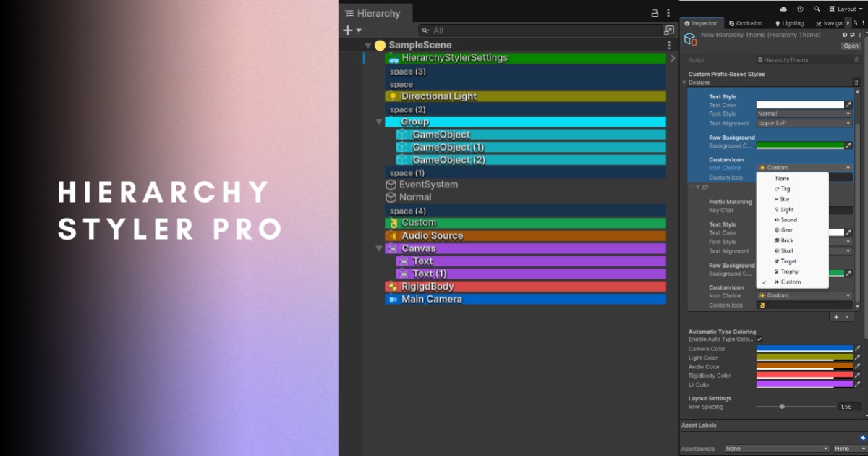Click the undo history icon in the top toolbar
Image resolution: width=868 pixels, height=456 pixels.
point(800,9)
